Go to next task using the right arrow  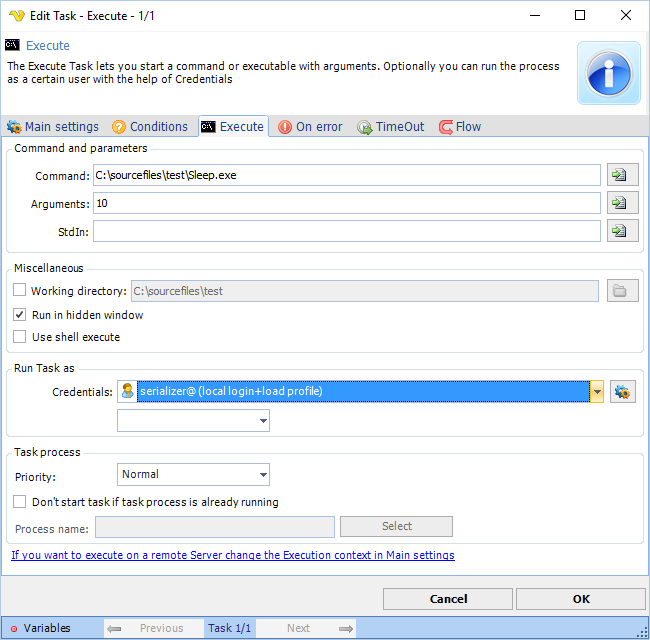(x=346, y=628)
